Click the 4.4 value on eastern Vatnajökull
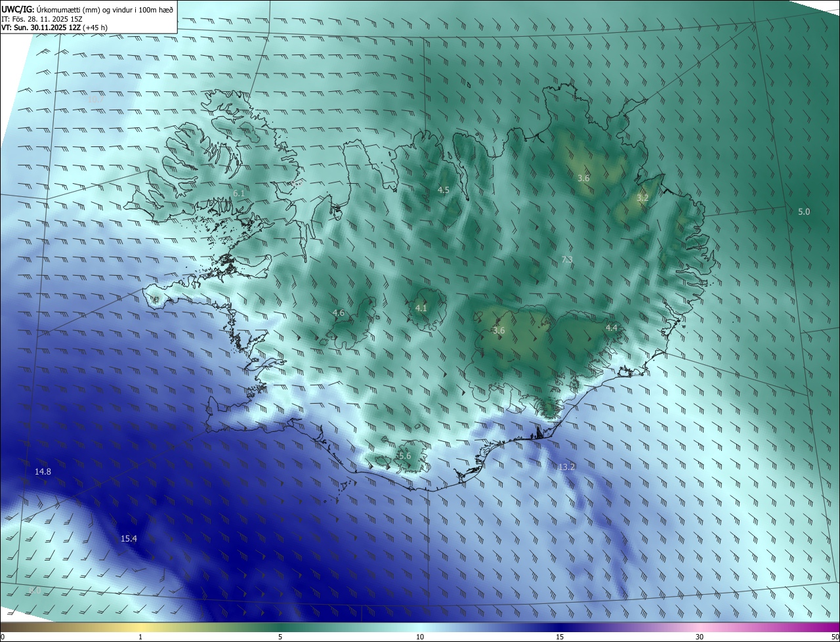 [x=612, y=328]
